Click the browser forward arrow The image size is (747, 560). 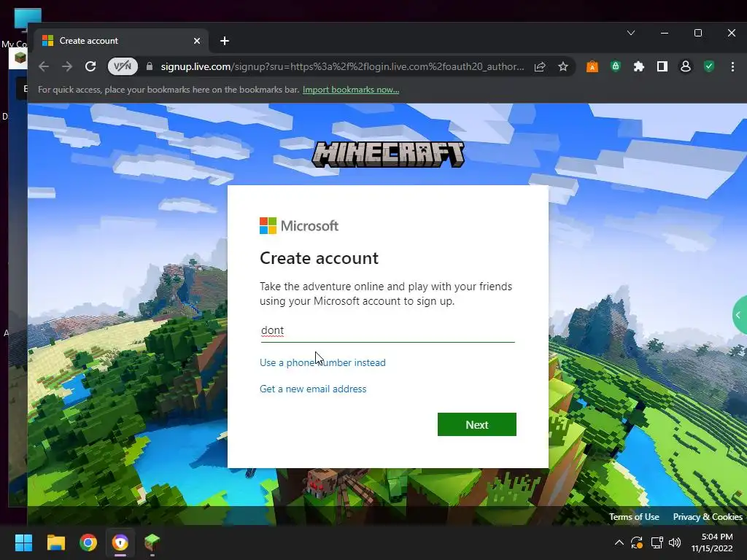(x=67, y=66)
